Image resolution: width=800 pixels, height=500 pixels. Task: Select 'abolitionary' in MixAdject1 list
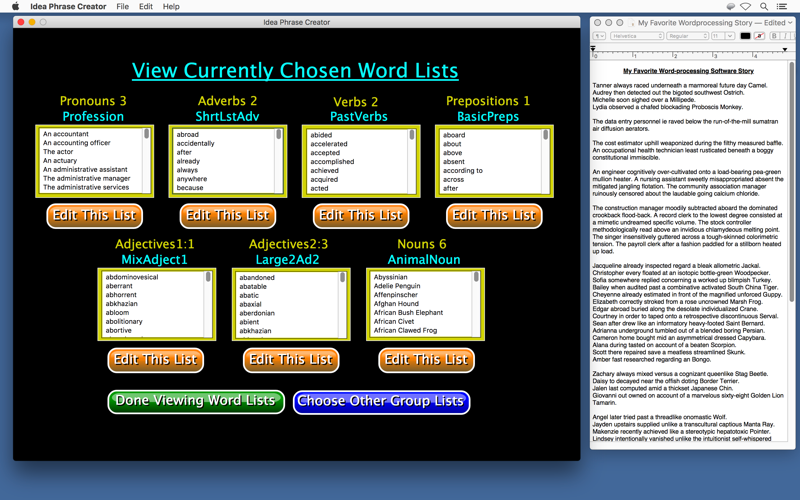click(x=124, y=321)
